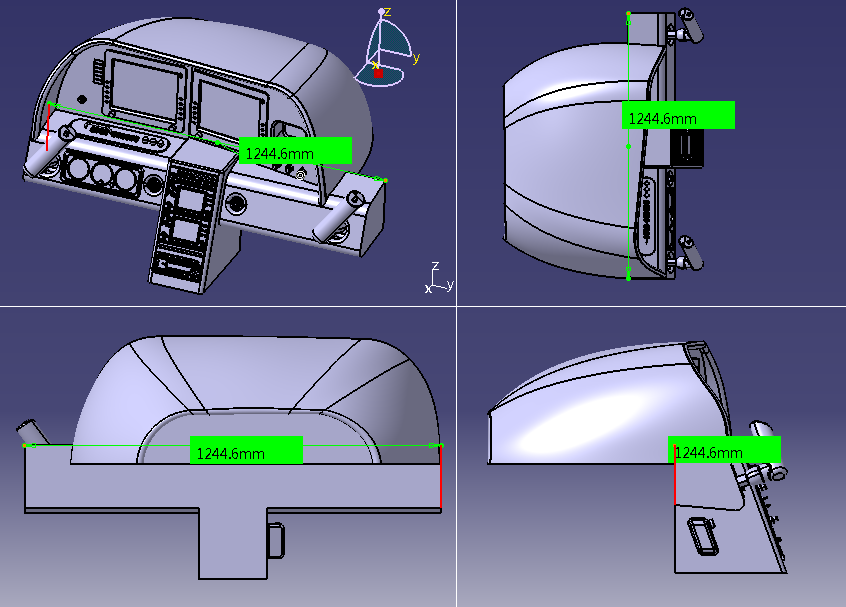
Task: Click the slot cutout in side view
Action: coord(703,535)
